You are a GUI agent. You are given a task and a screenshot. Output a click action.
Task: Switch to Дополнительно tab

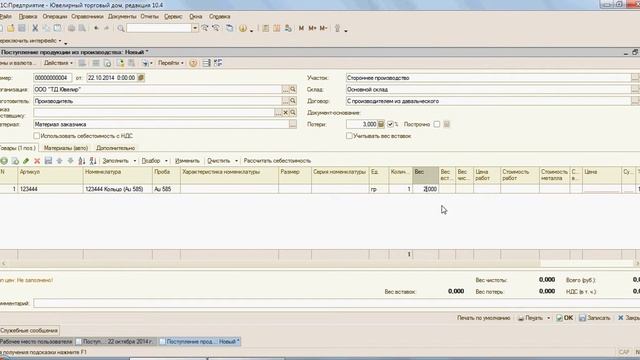pyautogui.click(x=116, y=148)
